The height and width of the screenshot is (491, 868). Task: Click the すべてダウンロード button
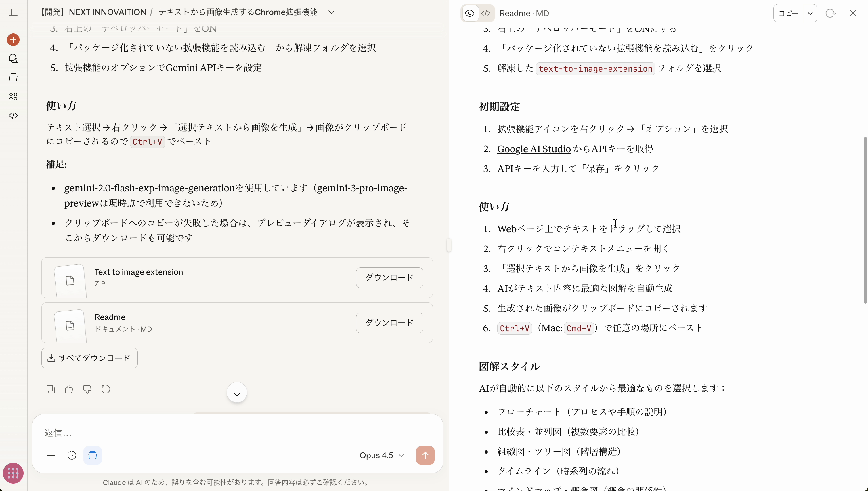tap(89, 358)
